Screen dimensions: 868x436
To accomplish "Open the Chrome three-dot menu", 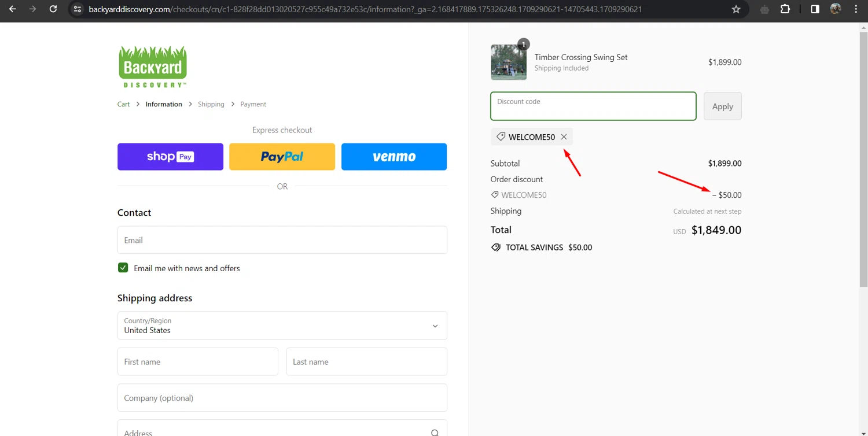I will tap(856, 9).
